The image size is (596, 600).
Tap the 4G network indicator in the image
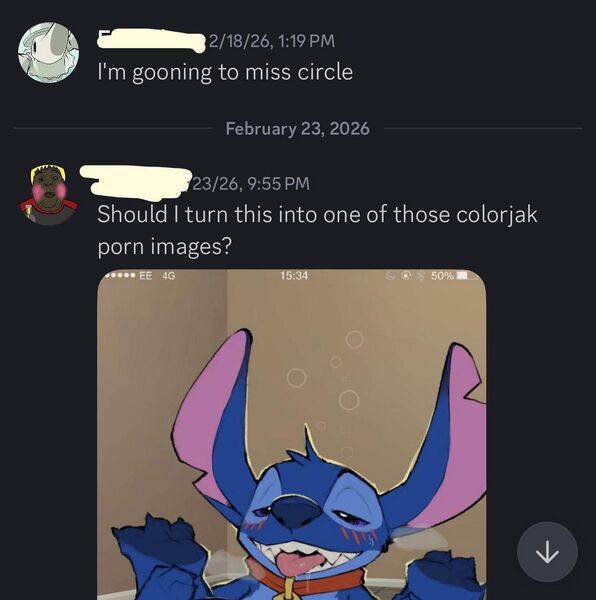169,276
